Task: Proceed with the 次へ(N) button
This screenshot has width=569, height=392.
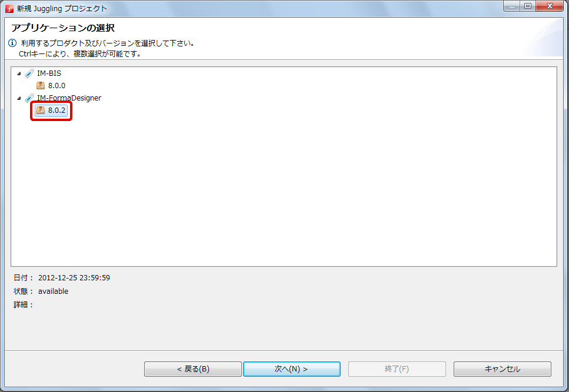Action: (x=292, y=369)
